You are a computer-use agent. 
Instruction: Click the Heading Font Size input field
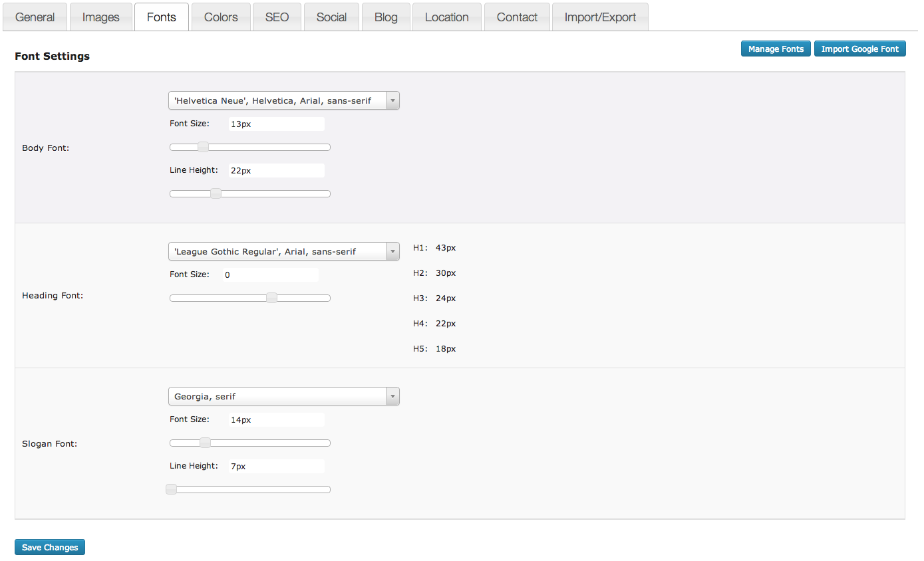point(270,275)
